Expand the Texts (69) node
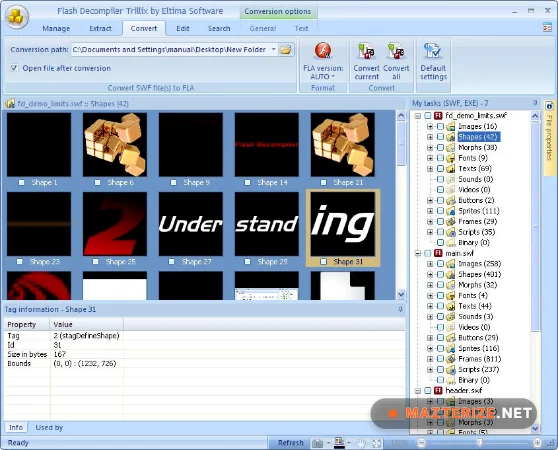This screenshot has width=558, height=450. (430, 169)
